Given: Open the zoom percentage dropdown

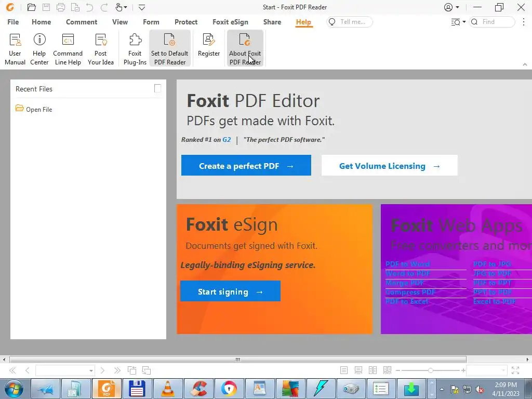Looking at the screenshot, I should [503, 370].
